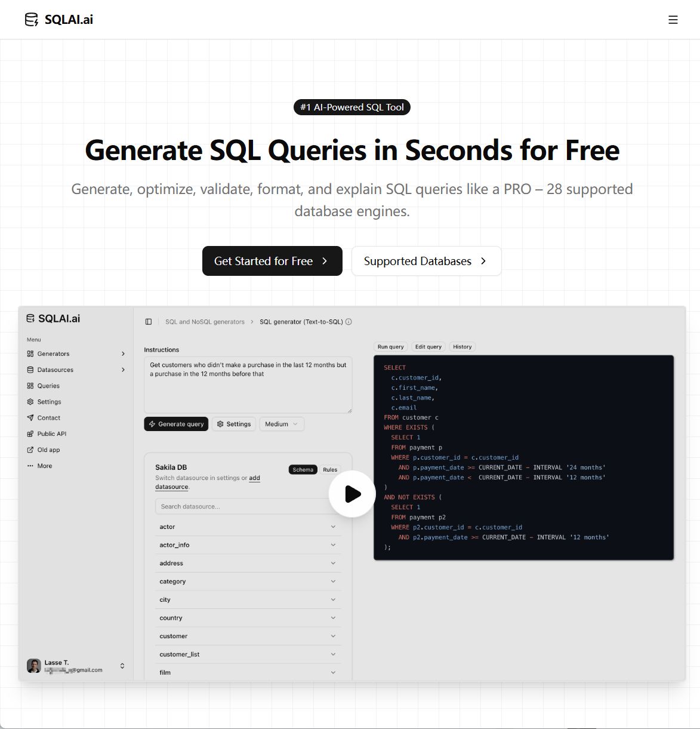Click Lasse T. profile avatar

34,666
